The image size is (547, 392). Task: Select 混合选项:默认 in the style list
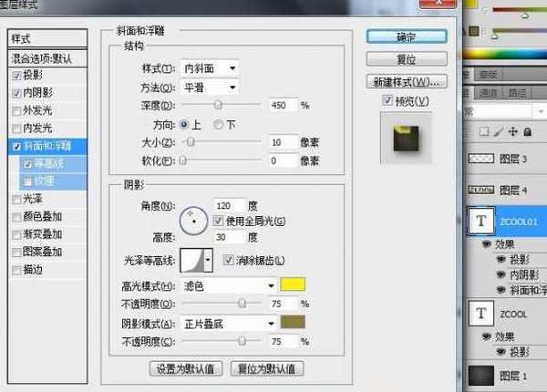coord(46,58)
